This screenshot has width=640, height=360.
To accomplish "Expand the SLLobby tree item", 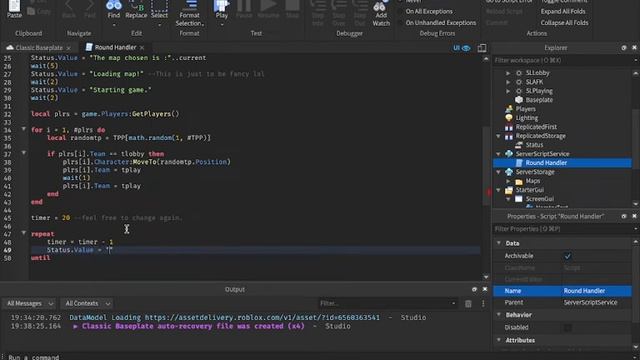I will [x=508, y=73].
